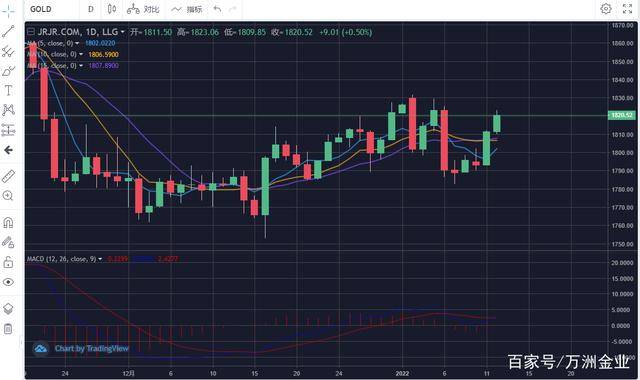Click the 1820.52 current price label

pyautogui.click(x=622, y=116)
